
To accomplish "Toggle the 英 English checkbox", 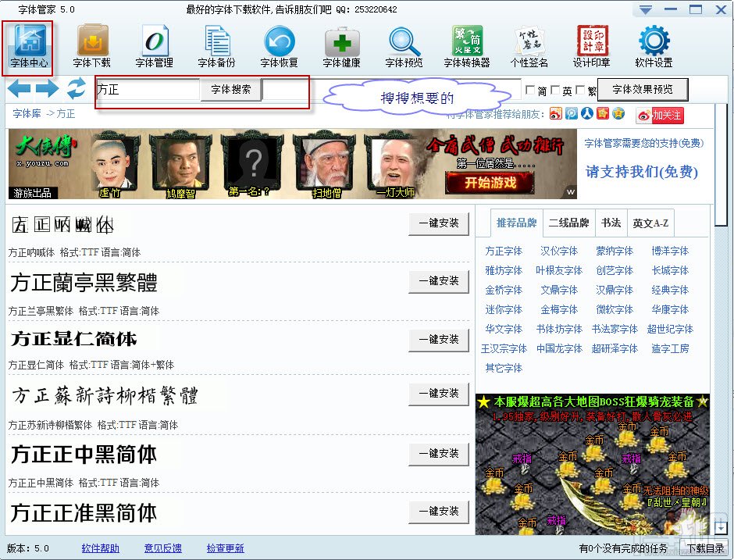I will click(x=555, y=90).
